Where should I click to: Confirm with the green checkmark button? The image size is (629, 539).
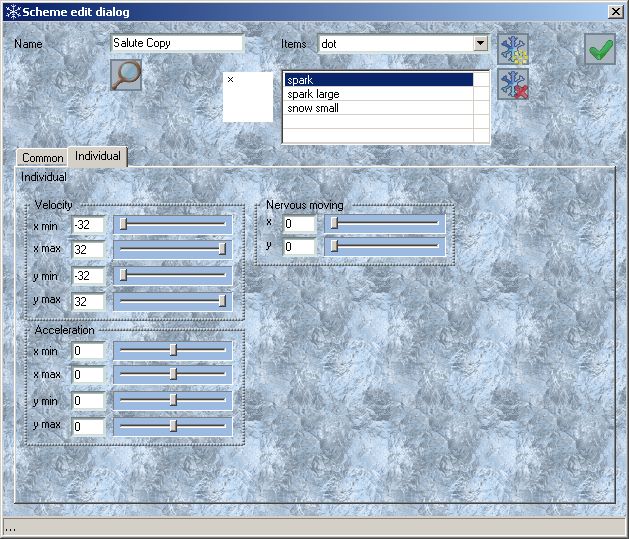pyautogui.click(x=600, y=49)
